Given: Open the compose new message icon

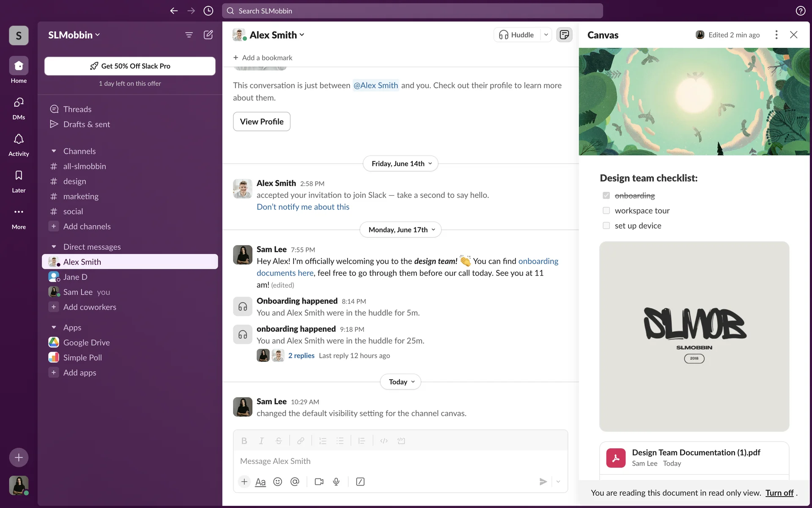Looking at the screenshot, I should (x=208, y=35).
